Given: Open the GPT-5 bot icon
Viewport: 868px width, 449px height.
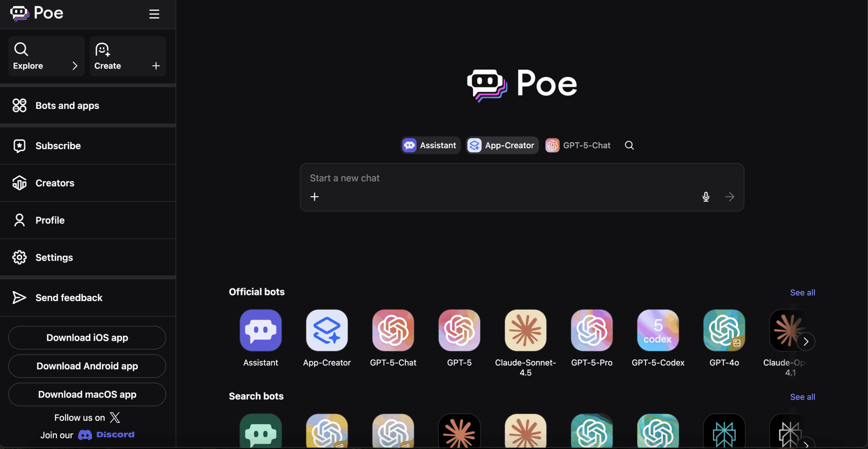Looking at the screenshot, I should pos(459,330).
